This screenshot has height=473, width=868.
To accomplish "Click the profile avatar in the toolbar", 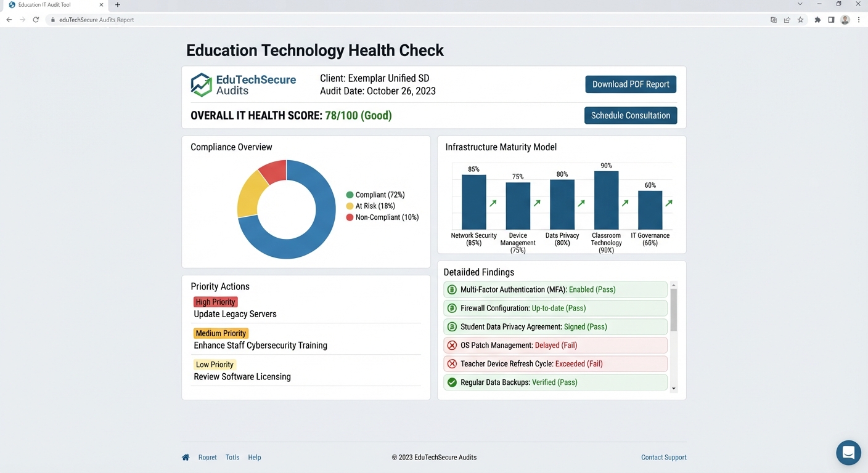I will click(845, 20).
